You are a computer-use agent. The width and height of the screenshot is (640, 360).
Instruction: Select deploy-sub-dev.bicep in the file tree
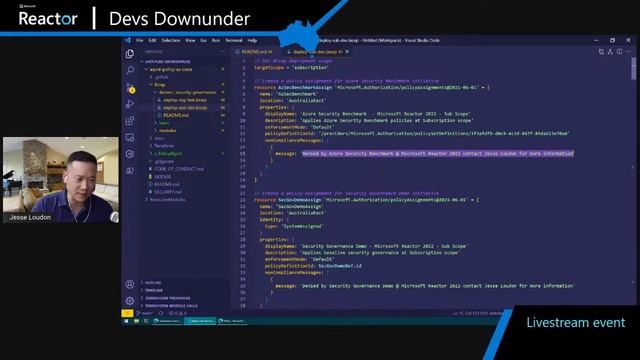click(x=185, y=108)
